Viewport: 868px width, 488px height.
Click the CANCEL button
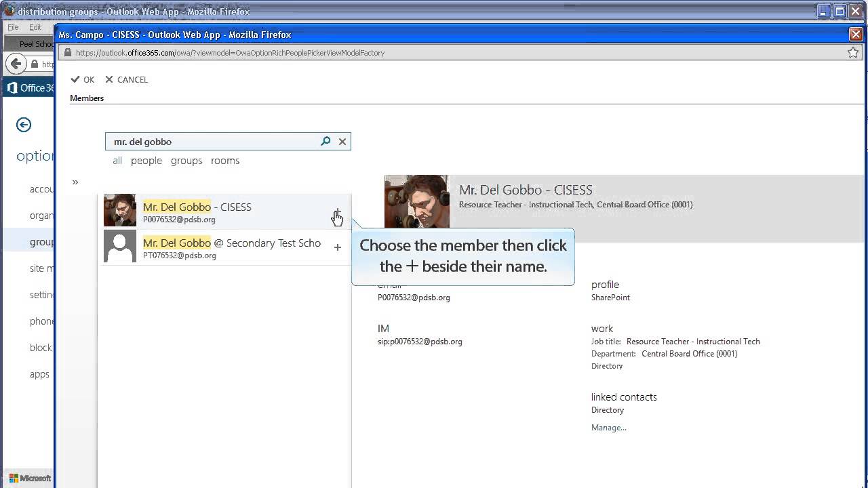[126, 79]
